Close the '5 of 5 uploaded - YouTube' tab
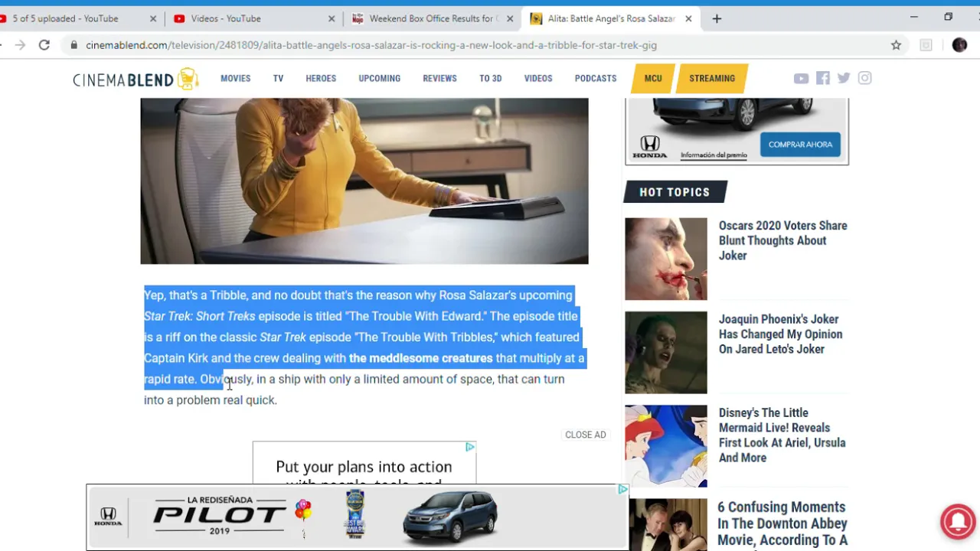The height and width of the screenshot is (551, 980). pos(152,18)
